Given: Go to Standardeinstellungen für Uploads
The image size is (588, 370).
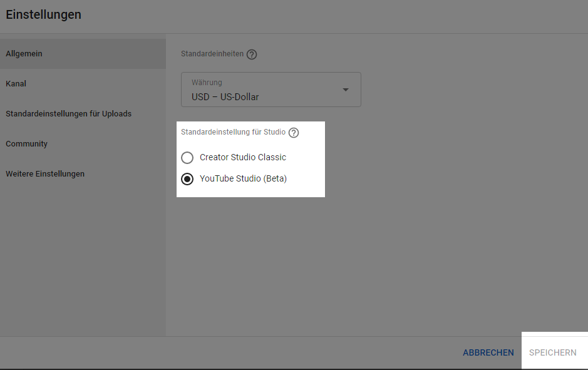Looking at the screenshot, I should [68, 114].
